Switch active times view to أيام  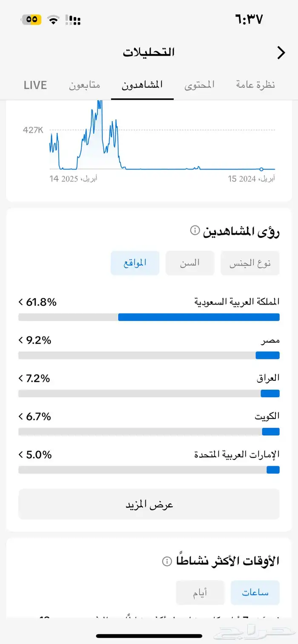point(200,592)
